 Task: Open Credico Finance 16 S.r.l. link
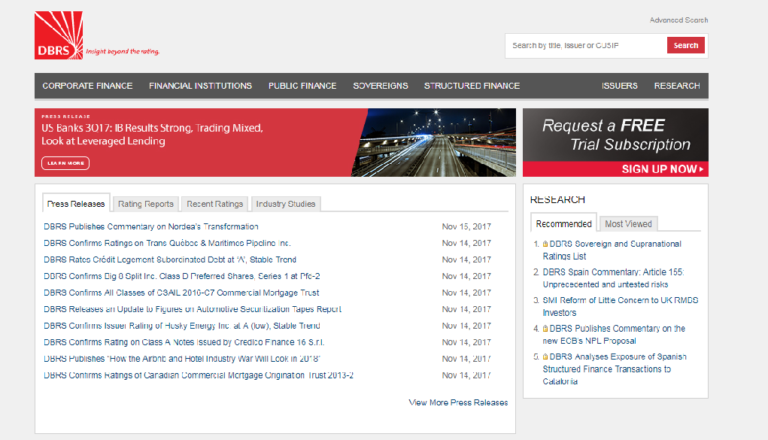pyautogui.click(x=184, y=342)
